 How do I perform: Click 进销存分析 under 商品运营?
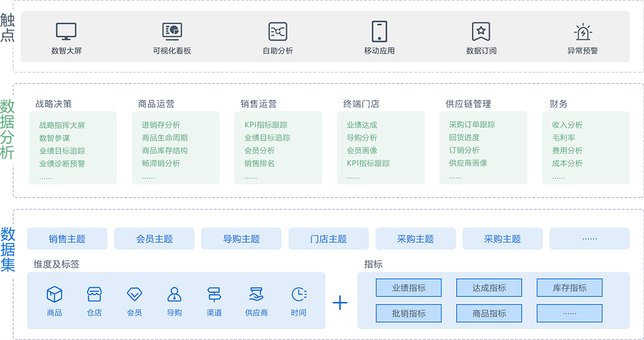click(x=161, y=125)
